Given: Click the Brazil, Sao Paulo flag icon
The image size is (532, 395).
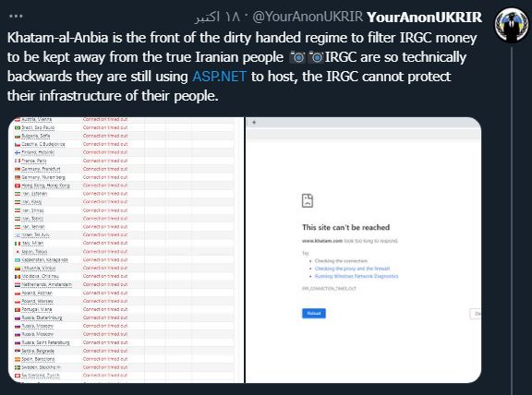Looking at the screenshot, I should [x=18, y=128].
